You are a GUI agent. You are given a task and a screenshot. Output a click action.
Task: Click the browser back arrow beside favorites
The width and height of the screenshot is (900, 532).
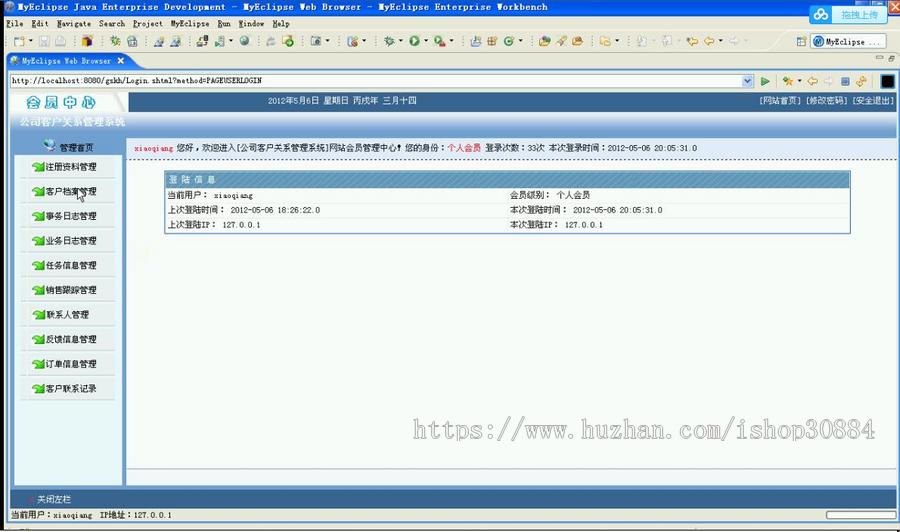click(813, 81)
